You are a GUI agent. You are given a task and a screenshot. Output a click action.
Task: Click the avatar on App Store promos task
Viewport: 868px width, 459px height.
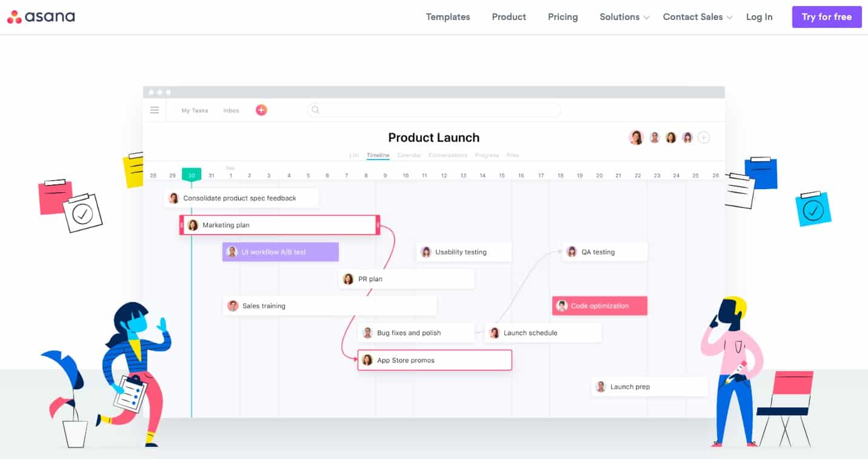(367, 360)
